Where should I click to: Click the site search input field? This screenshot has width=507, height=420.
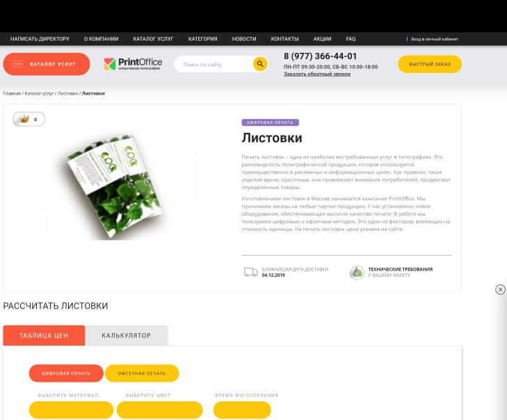(x=214, y=65)
